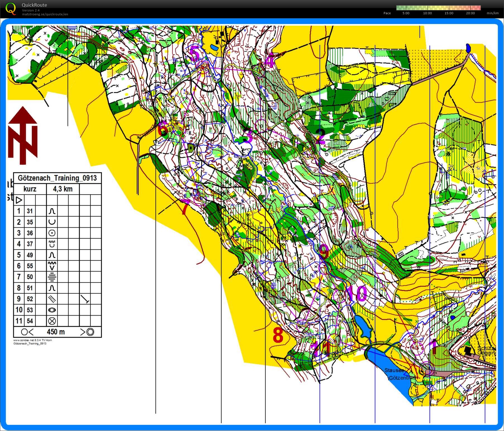504x431 pixels.
Task: Click the red north arrow symbol
Action: pyautogui.click(x=23, y=135)
